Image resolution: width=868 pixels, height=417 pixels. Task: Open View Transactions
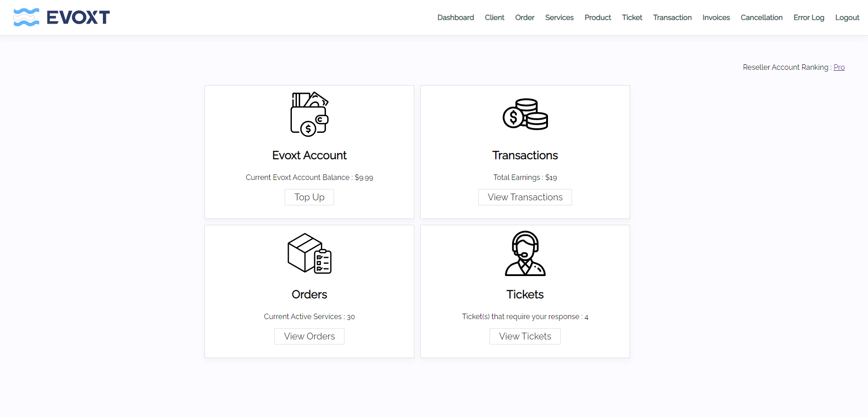tap(525, 197)
